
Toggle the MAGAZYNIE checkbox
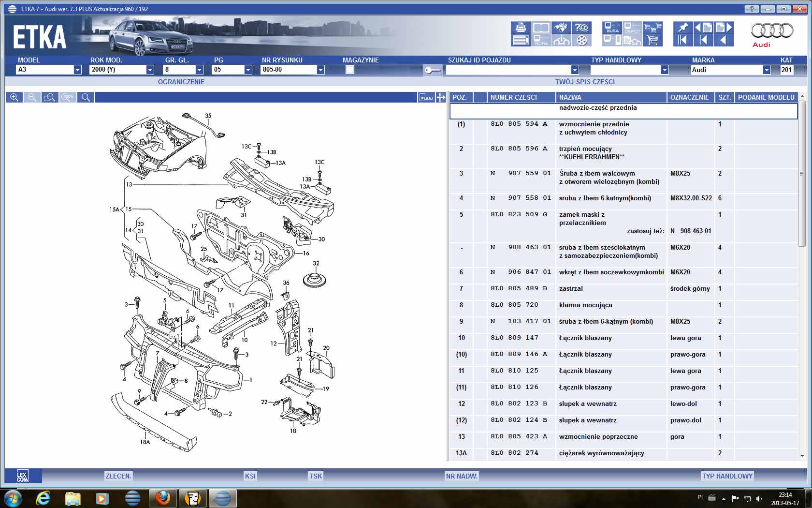tap(350, 70)
